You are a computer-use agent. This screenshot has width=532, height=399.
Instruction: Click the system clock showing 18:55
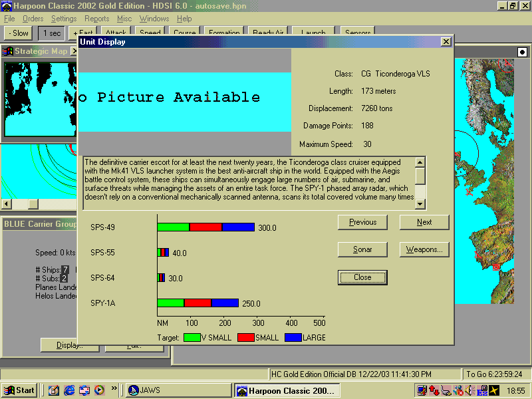click(x=516, y=391)
